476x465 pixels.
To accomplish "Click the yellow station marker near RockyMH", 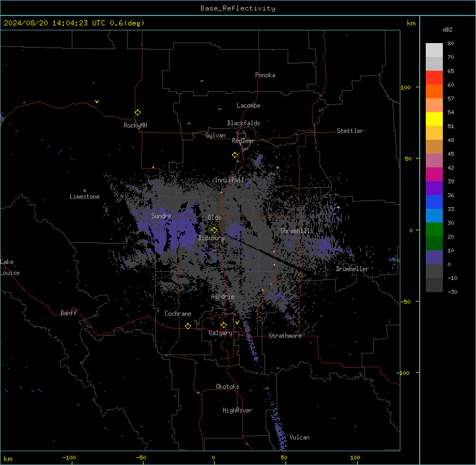I will click(x=137, y=113).
